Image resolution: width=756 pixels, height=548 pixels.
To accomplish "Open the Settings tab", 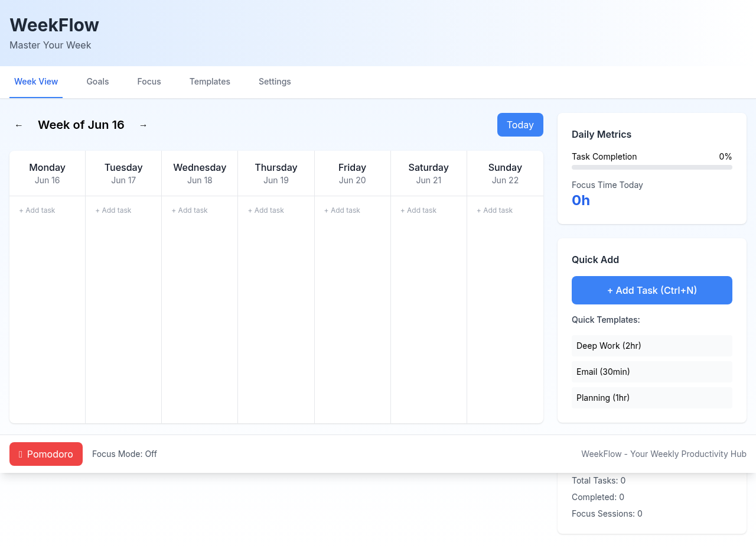I will [x=275, y=82].
